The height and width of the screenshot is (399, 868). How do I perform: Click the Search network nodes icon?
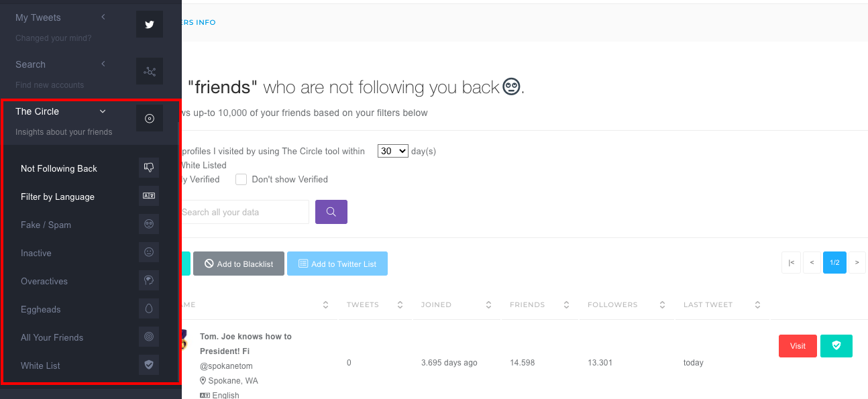tap(150, 71)
